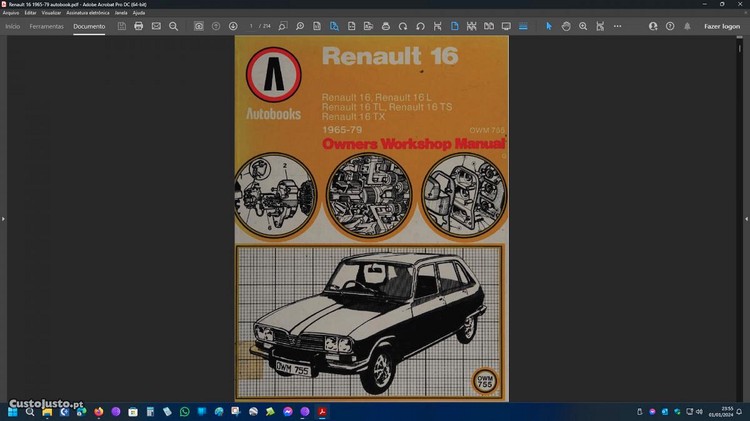
Task: Print the document using the printer icon
Action: click(x=139, y=26)
